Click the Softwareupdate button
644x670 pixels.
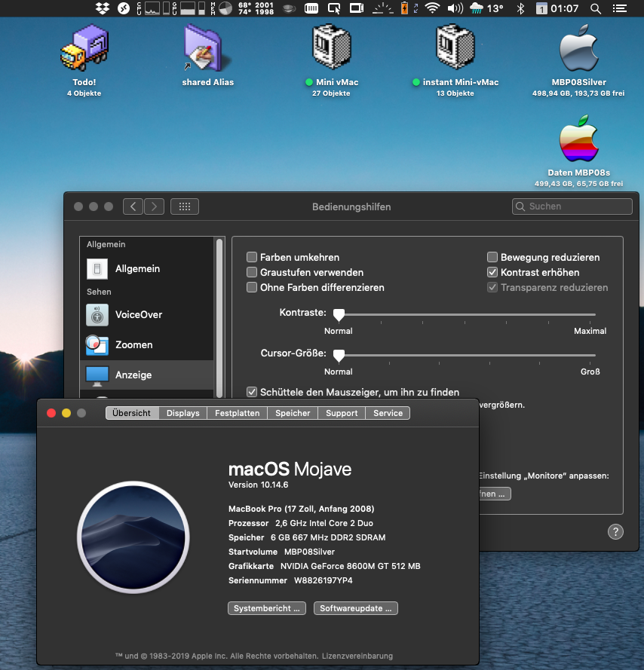[x=356, y=608]
